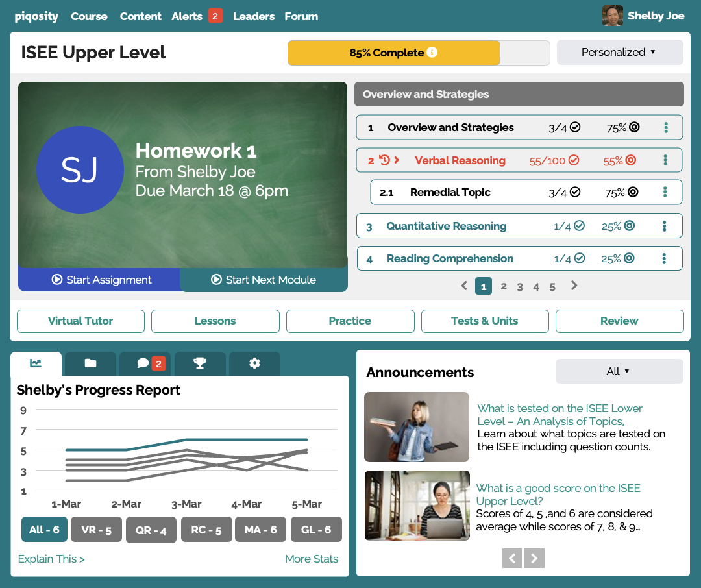Expand Verbal Reasoning module chevron
701x588 pixels.
pos(397,160)
